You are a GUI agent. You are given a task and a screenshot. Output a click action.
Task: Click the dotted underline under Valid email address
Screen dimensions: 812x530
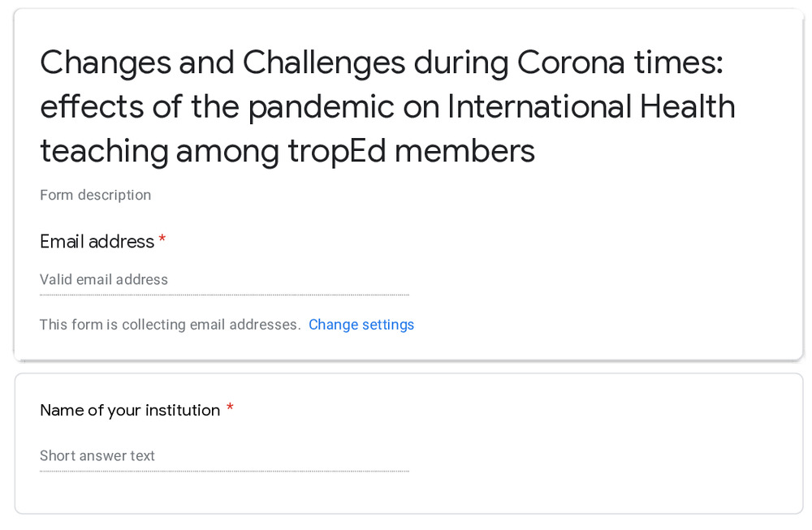(224, 295)
